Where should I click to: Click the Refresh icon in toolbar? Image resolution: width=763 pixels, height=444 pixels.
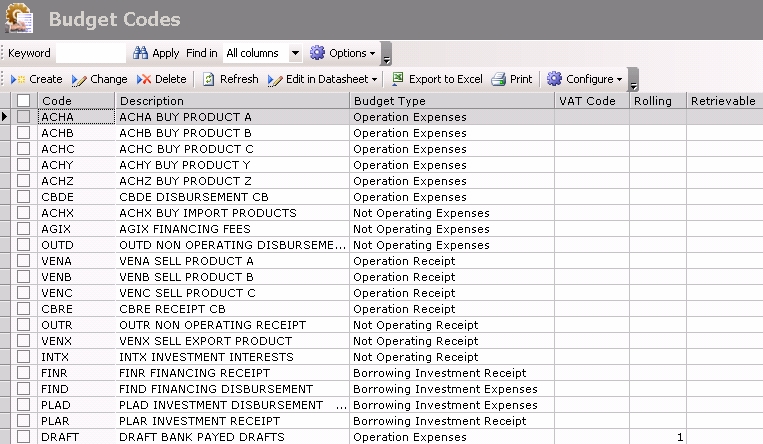209,79
